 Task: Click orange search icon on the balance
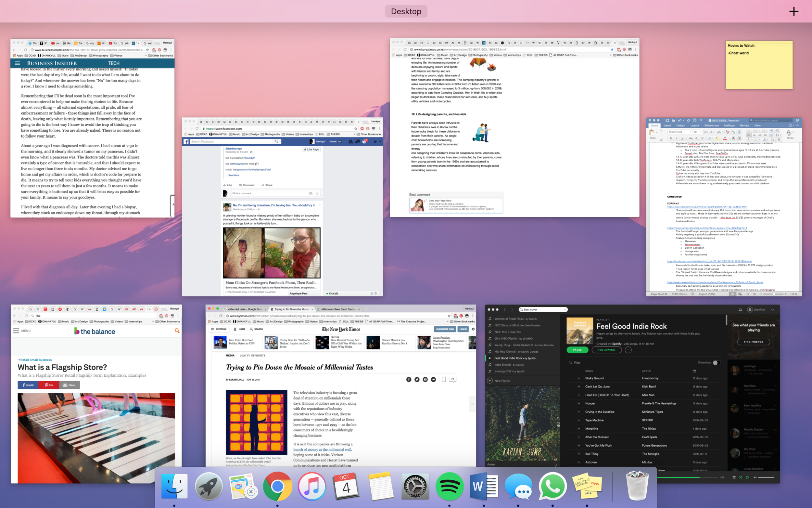point(177,331)
